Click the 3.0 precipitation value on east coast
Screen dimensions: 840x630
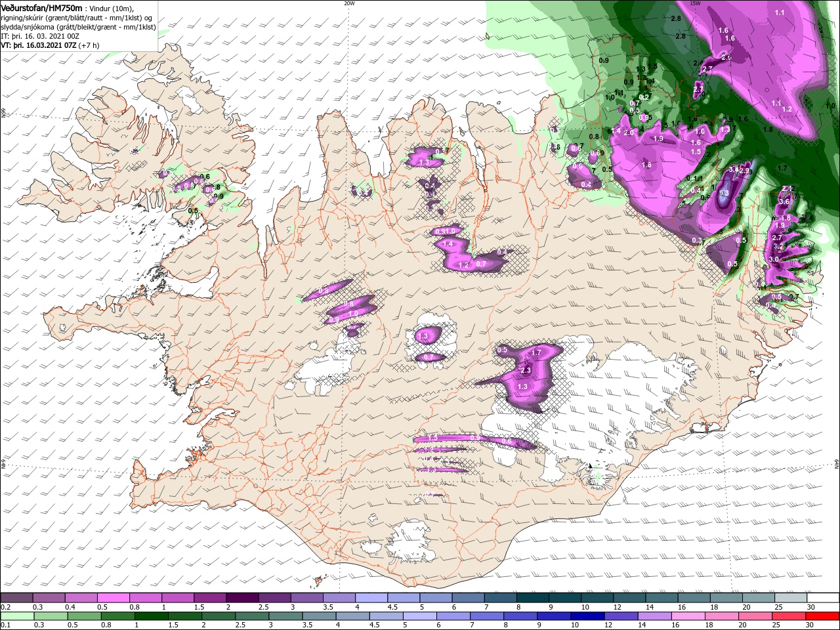click(x=774, y=259)
